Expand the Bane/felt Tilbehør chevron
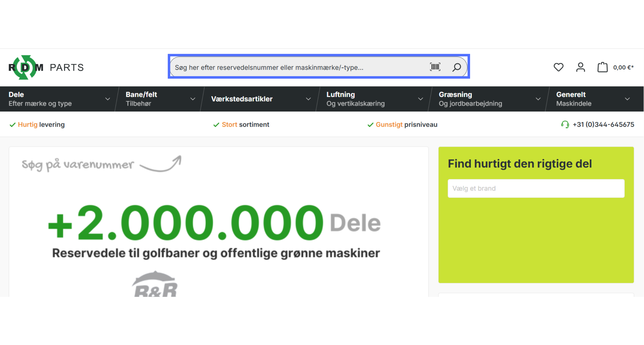The height and width of the screenshot is (345, 644). click(193, 99)
